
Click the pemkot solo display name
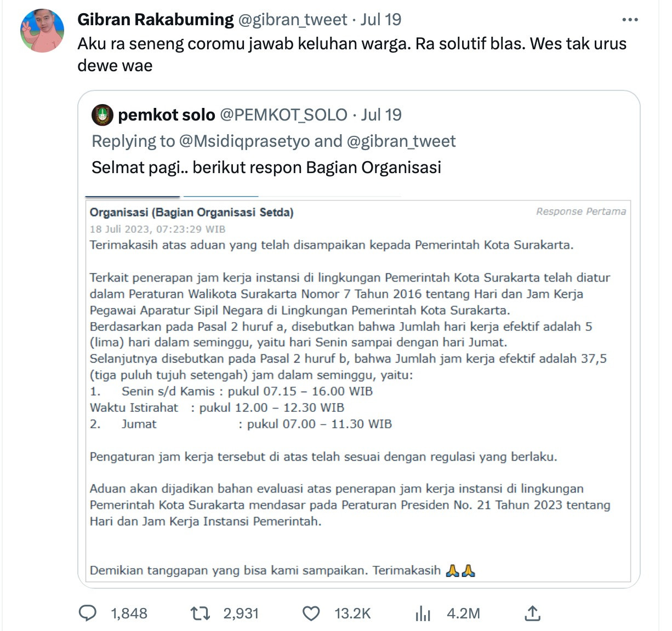click(x=167, y=115)
